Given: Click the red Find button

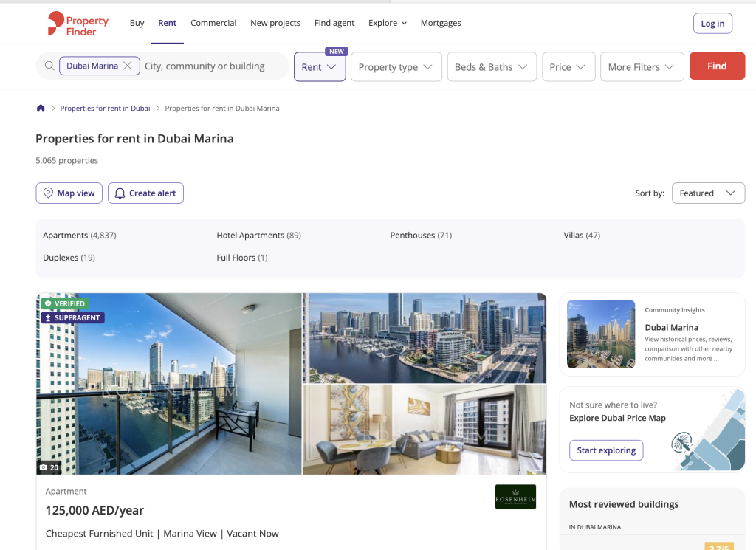Looking at the screenshot, I should [716, 66].
